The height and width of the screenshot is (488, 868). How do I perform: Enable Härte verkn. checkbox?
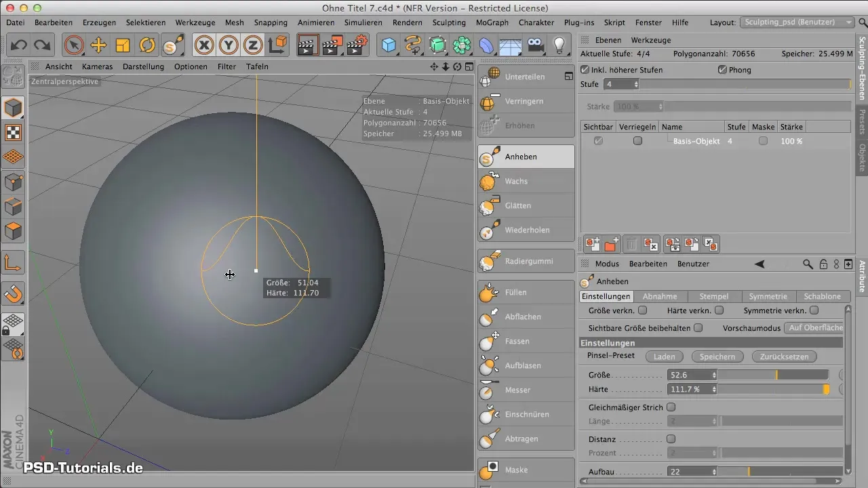(719, 310)
